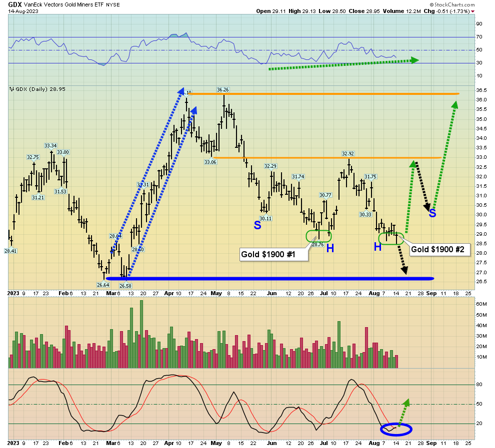Click the 26.5 tick on price axis

pyautogui.click(x=481, y=282)
